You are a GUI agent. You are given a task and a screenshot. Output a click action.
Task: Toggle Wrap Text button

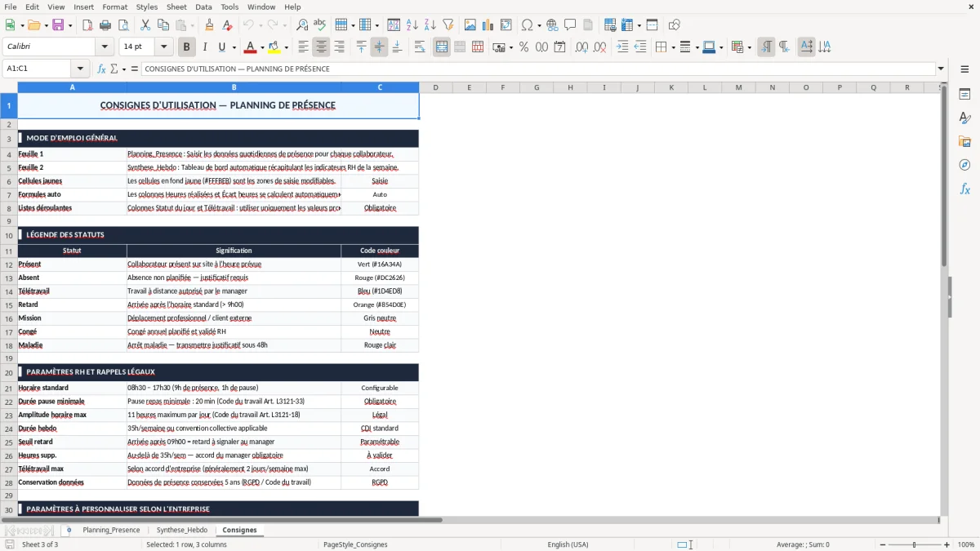point(420,47)
